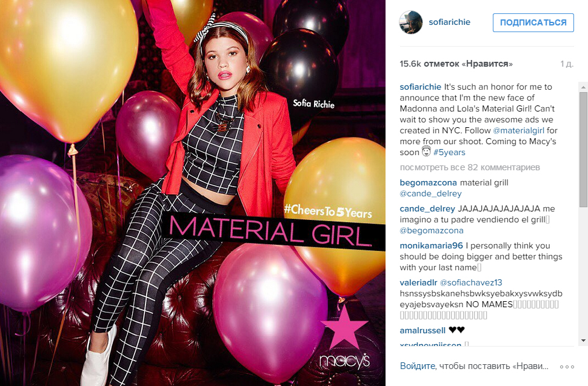The image size is (588, 386).
Task: Open the @cande_delrey mention
Action: 430,194
